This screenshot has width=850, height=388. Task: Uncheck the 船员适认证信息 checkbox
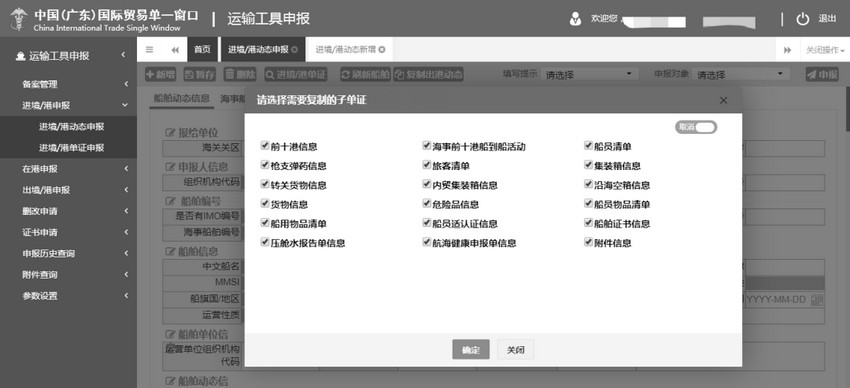[x=427, y=223]
